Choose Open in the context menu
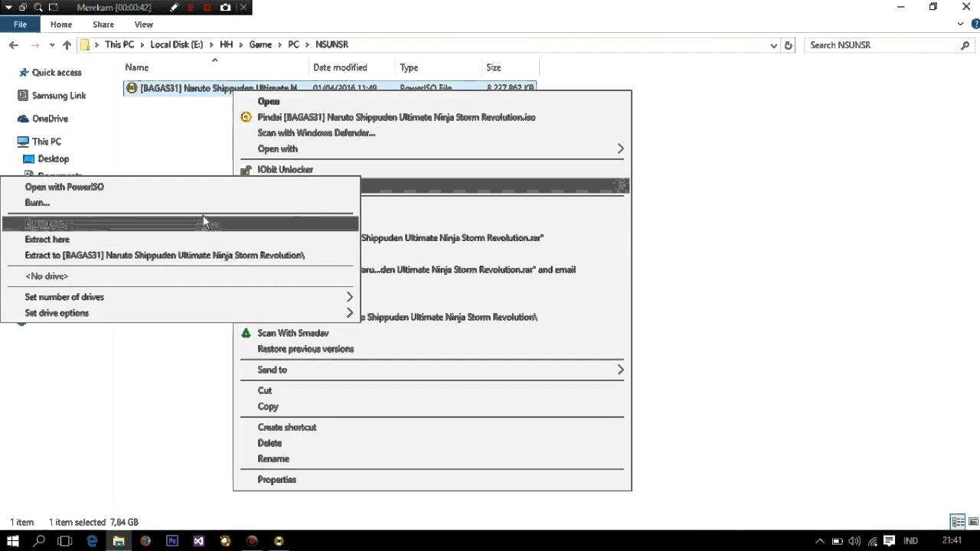 [x=432, y=102]
